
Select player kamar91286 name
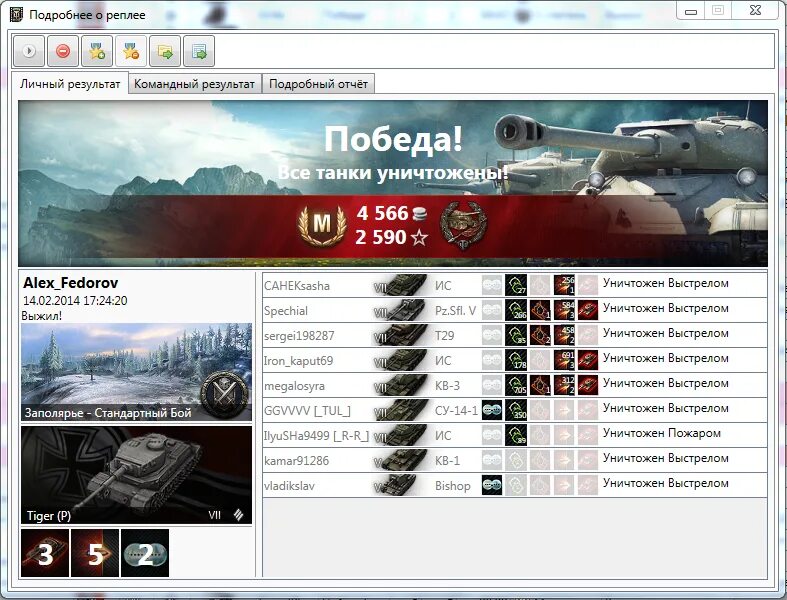point(296,461)
